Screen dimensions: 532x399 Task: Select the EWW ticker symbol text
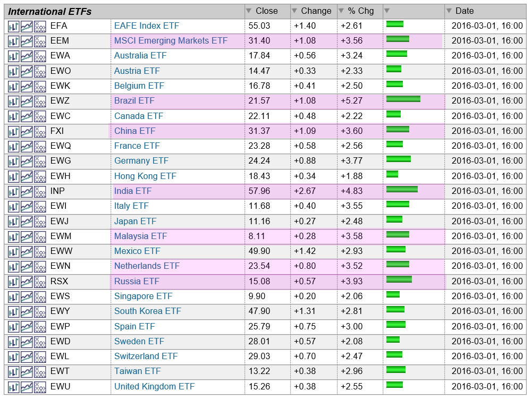click(61, 251)
